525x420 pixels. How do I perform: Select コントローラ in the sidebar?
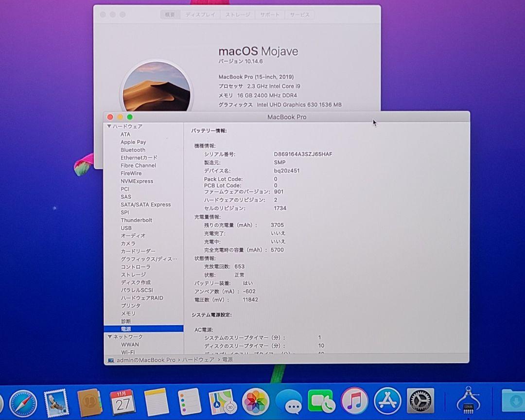coord(136,266)
